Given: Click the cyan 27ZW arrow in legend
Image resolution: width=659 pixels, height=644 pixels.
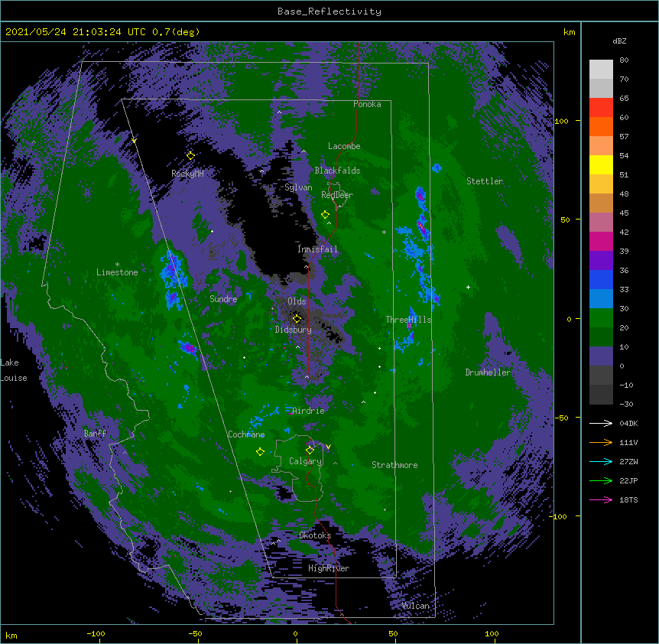Looking at the screenshot, I should point(601,461).
